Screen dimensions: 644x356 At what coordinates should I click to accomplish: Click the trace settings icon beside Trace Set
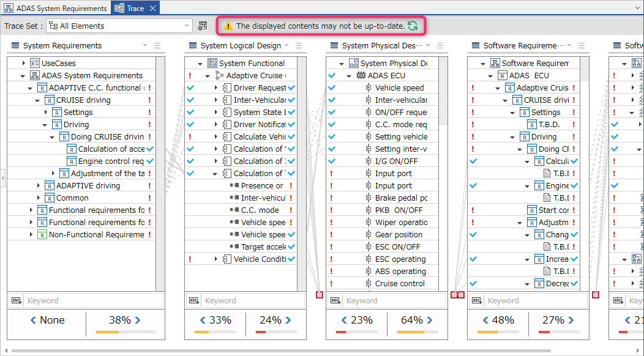coord(203,26)
